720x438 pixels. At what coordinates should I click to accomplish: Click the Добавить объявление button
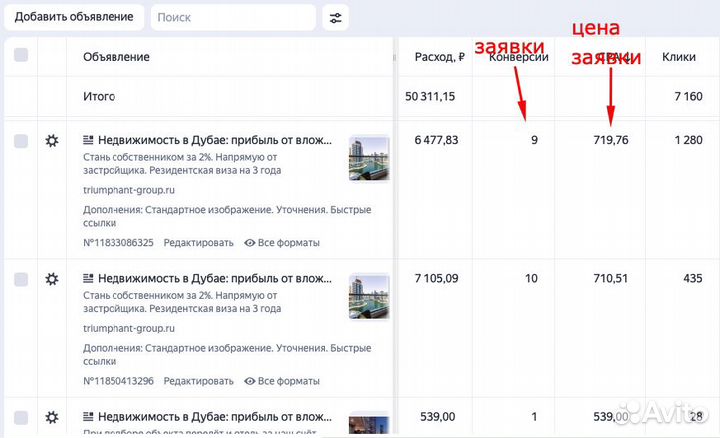(x=74, y=17)
